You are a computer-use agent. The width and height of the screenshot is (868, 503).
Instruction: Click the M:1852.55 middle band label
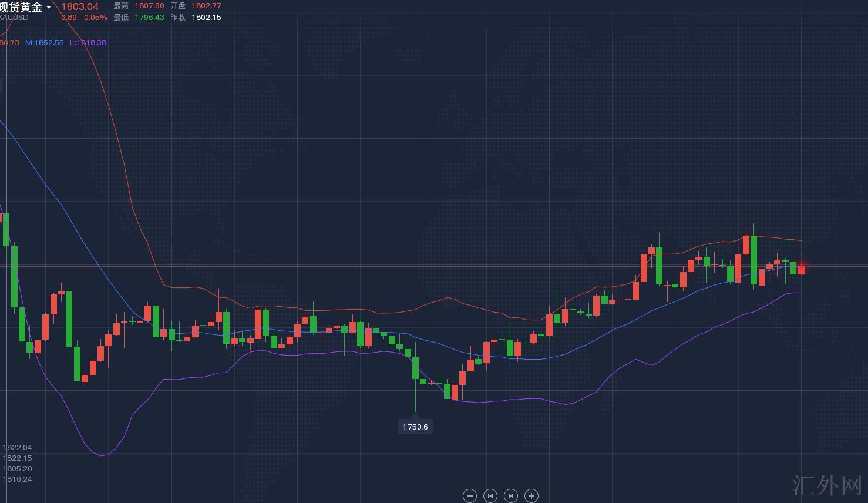pos(44,43)
